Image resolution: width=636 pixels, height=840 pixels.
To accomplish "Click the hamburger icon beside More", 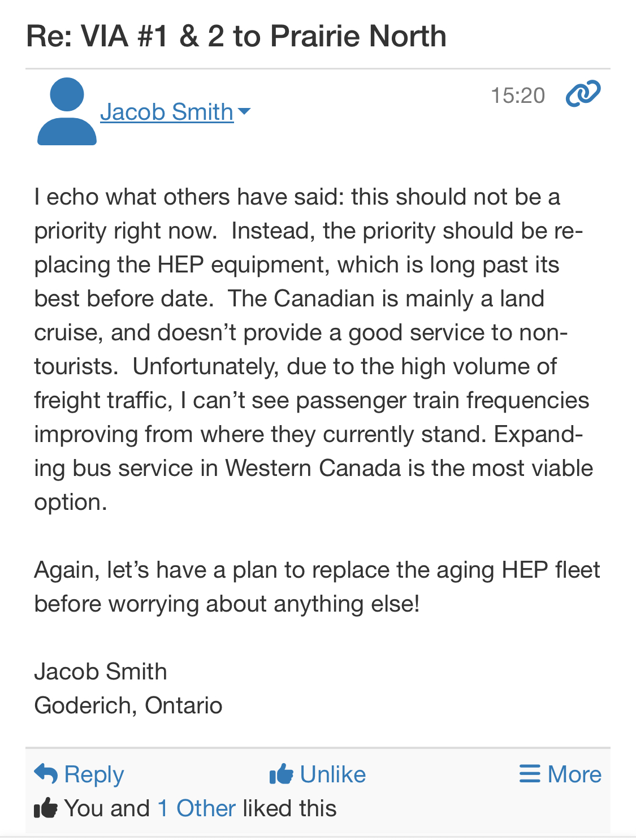I will pos(530,774).
